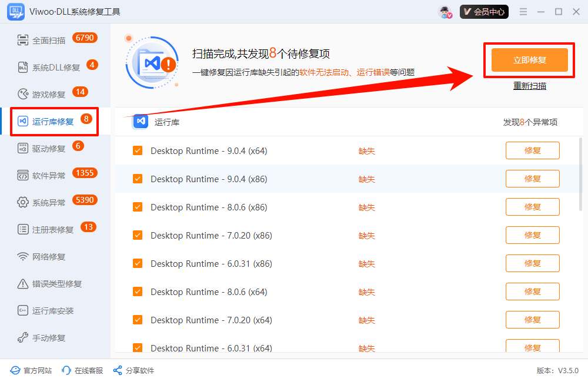Open the 会员中心 member center
The width and height of the screenshot is (588, 382).
point(484,12)
